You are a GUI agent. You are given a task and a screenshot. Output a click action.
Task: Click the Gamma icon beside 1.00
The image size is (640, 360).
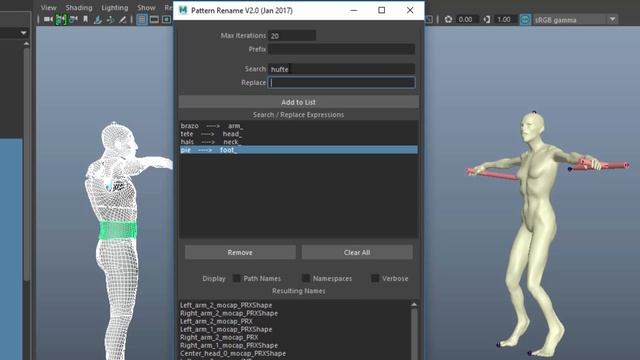click(x=487, y=20)
